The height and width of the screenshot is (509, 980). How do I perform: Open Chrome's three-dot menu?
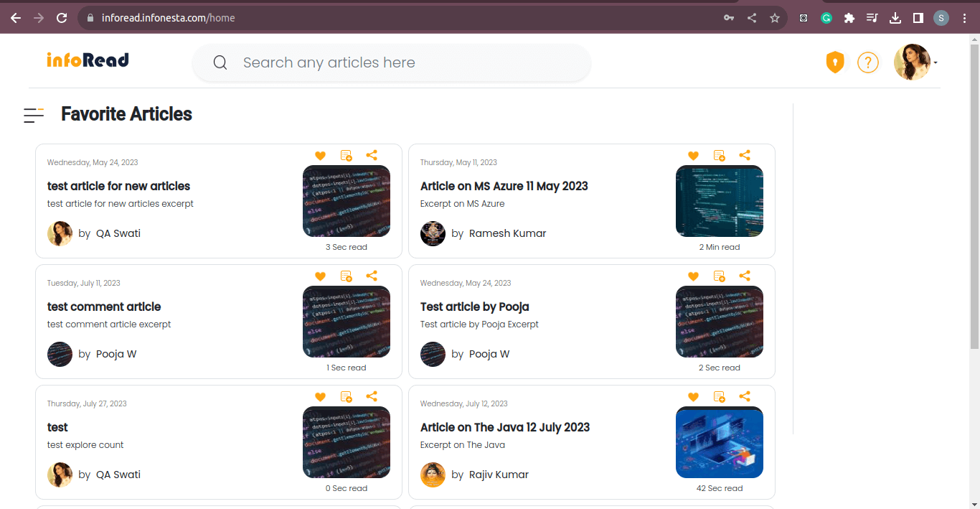coord(964,18)
